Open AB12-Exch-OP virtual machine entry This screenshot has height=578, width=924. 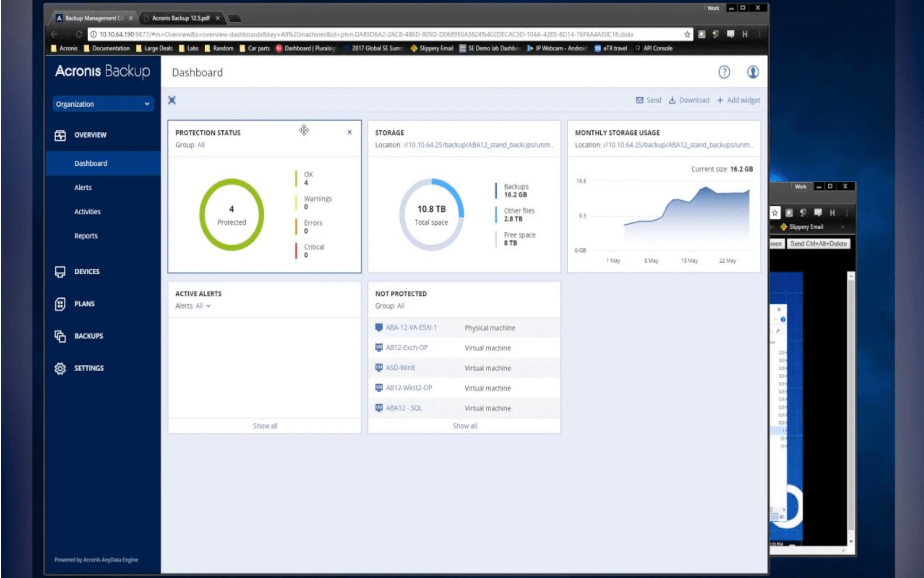point(407,348)
